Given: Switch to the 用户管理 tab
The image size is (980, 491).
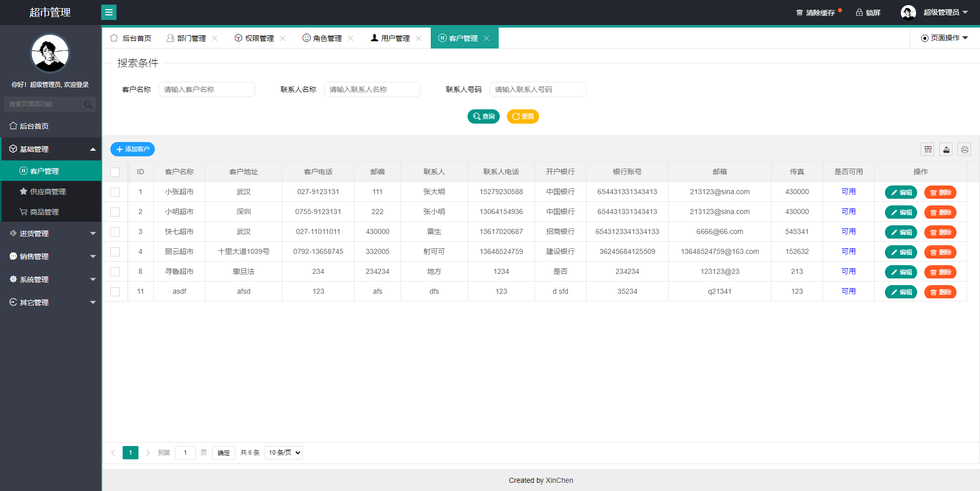Looking at the screenshot, I should [x=390, y=38].
